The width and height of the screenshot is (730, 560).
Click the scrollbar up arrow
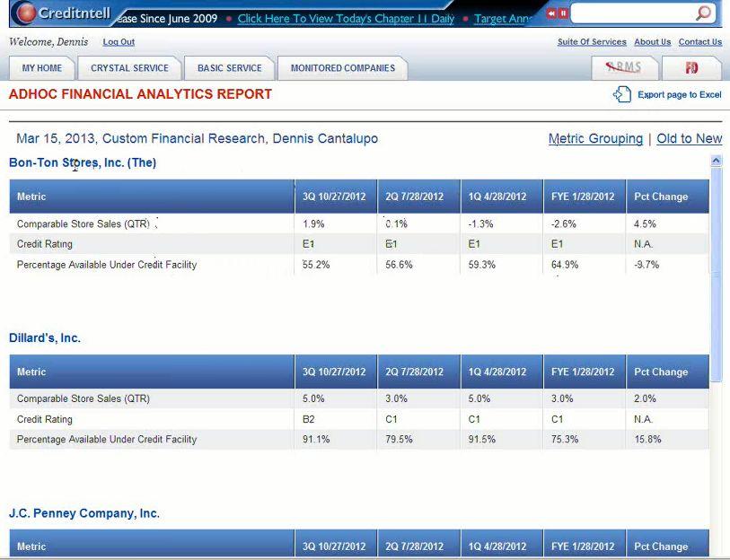(716, 161)
